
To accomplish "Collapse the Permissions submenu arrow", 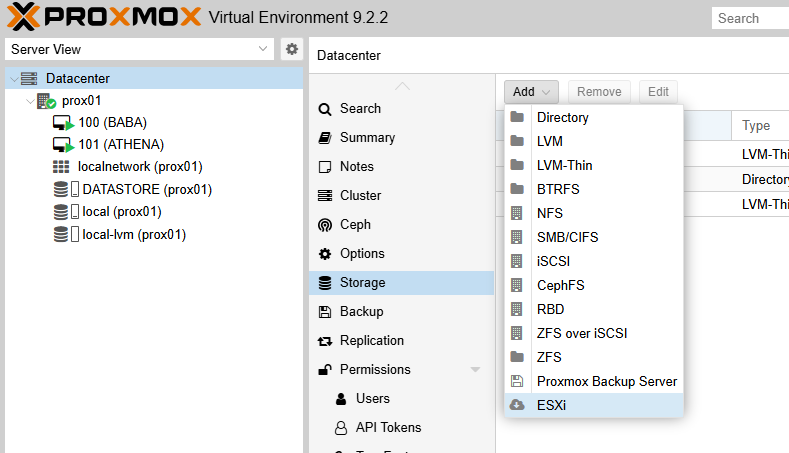I will click(475, 369).
